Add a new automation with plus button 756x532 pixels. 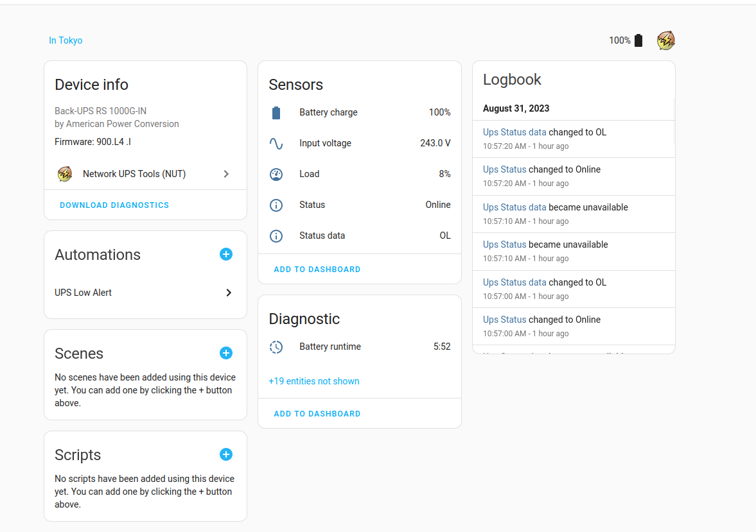tap(226, 255)
